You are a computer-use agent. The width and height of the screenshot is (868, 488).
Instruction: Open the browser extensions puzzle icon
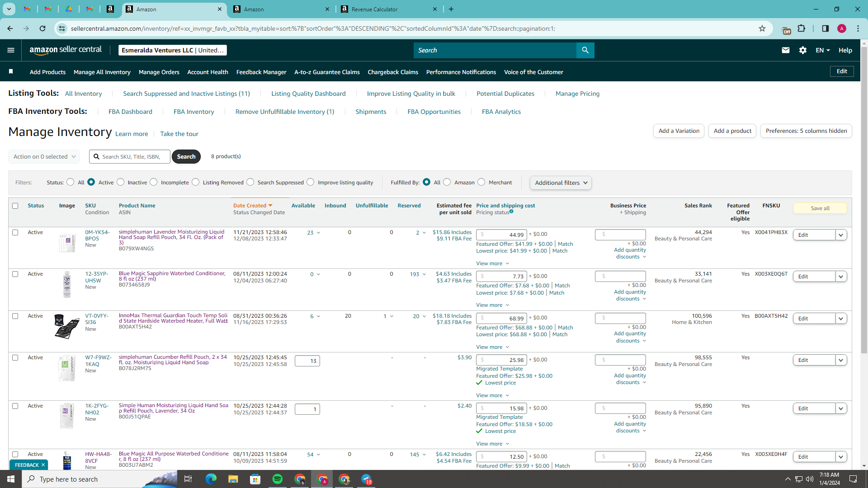point(801,28)
